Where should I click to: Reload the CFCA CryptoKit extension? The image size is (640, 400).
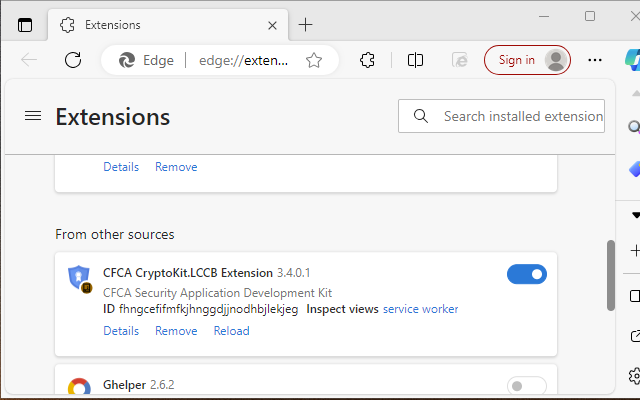point(231,331)
